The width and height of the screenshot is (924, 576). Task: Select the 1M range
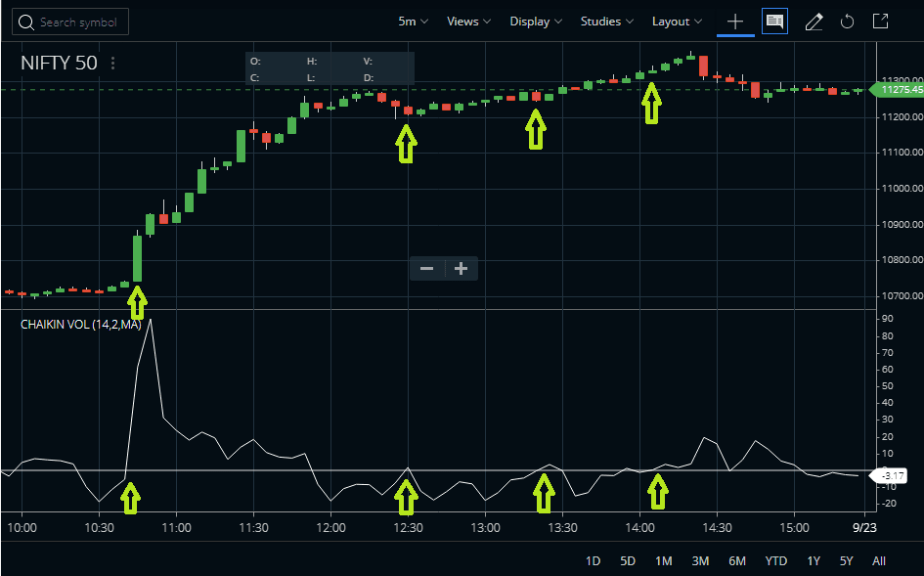tap(664, 560)
